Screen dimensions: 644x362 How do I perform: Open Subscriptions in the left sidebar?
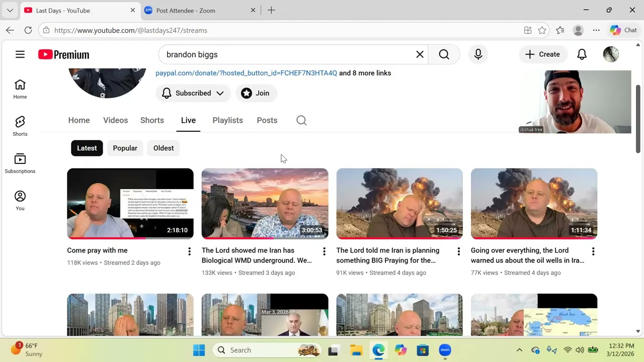tap(20, 164)
